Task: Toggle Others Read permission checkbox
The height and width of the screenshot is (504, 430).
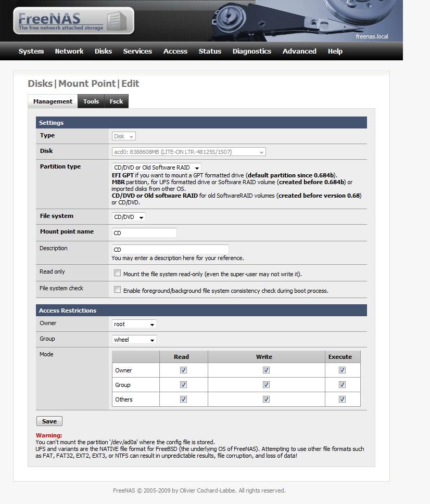Action: pyautogui.click(x=183, y=399)
